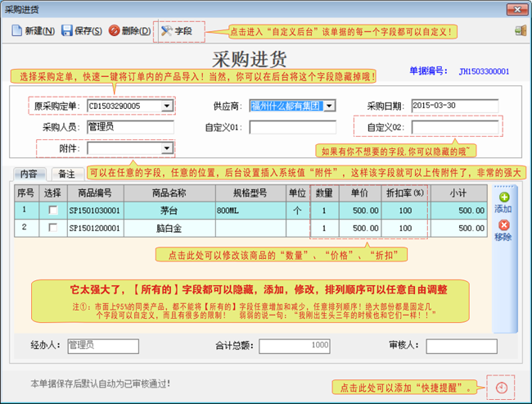Click the 审核人 input field

click(x=461, y=346)
